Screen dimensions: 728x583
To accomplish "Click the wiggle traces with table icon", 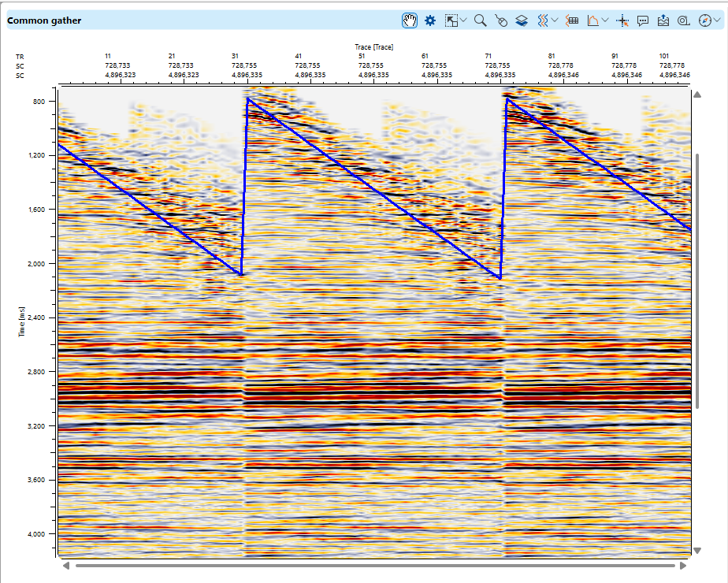I will (x=573, y=20).
